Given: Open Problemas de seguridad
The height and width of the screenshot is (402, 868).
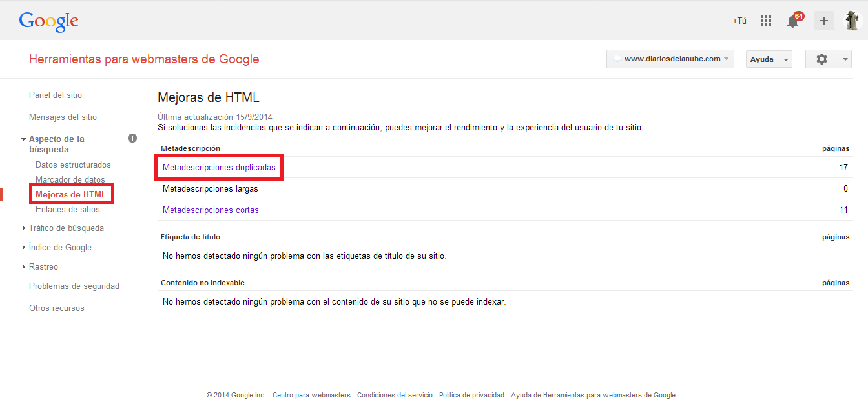Looking at the screenshot, I should (x=74, y=286).
